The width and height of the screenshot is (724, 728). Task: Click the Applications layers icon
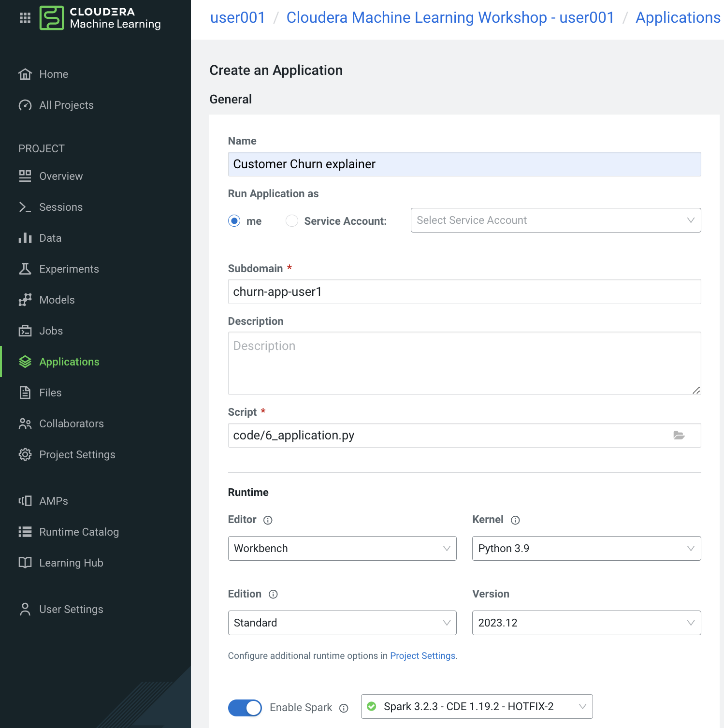(x=25, y=362)
